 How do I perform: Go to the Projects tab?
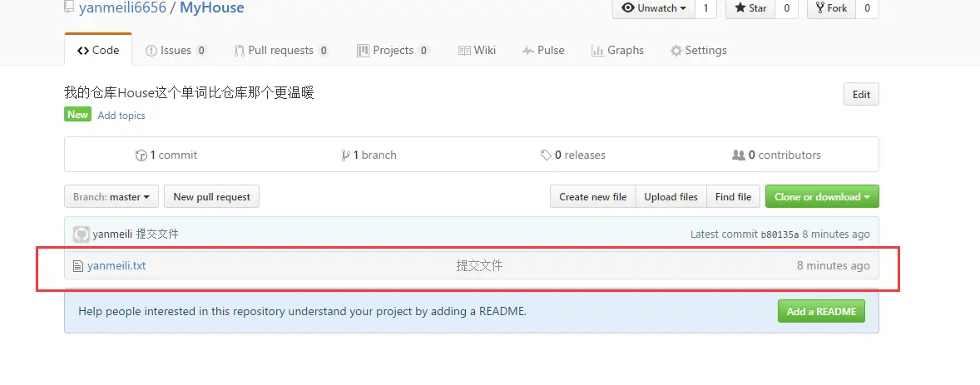pyautogui.click(x=393, y=50)
